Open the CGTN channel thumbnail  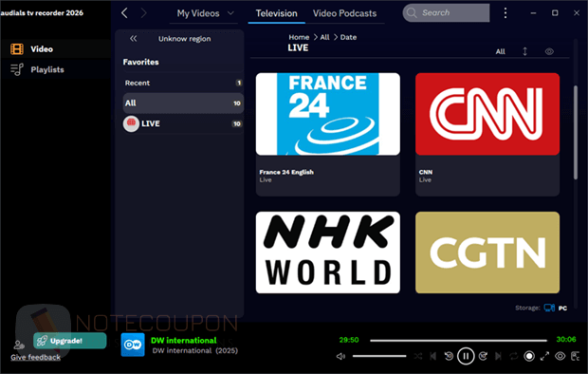click(487, 252)
